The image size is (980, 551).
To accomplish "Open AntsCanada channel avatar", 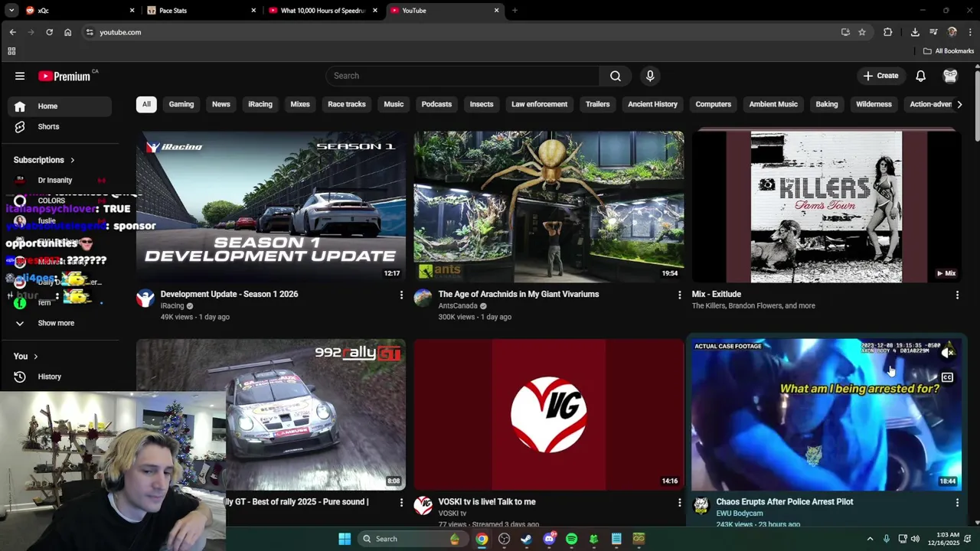I will 423,298.
